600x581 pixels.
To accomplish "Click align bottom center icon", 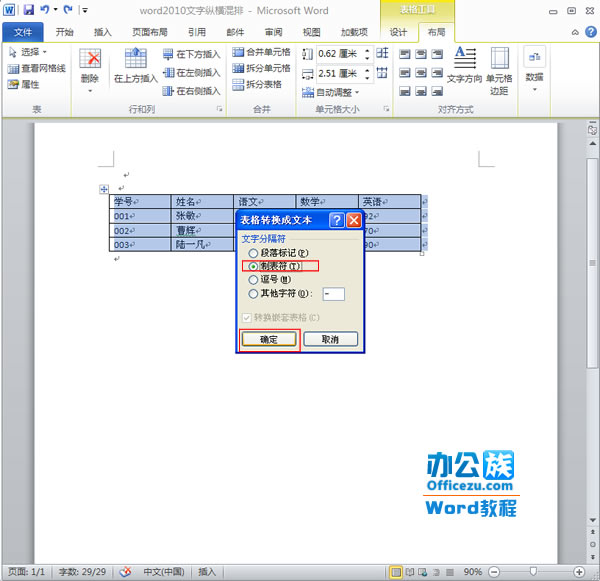I will tap(421, 91).
